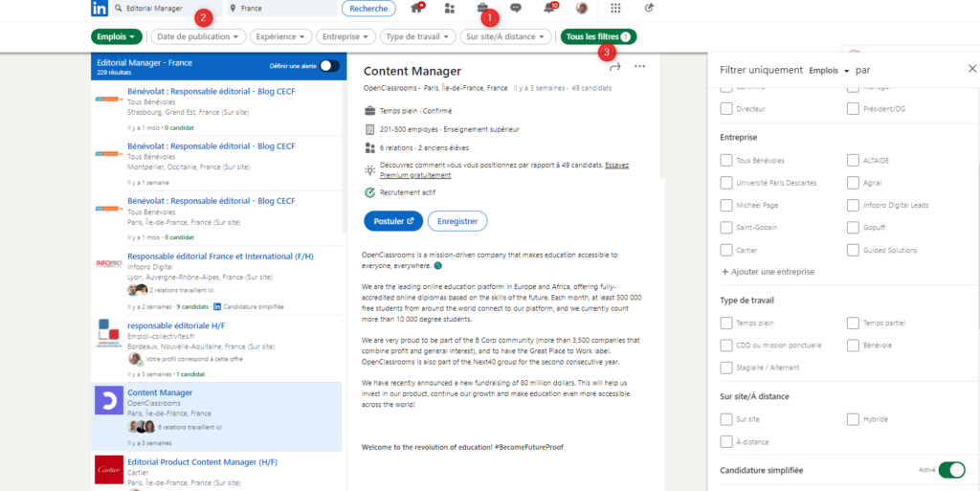Check CDD ou mission ponctuelle checkbox
The image size is (980, 491).
point(725,346)
